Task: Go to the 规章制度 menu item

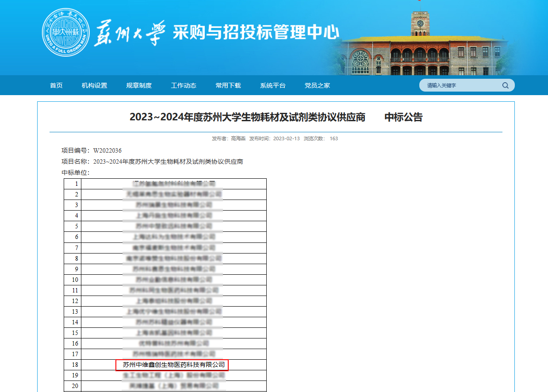Action: 139,85
